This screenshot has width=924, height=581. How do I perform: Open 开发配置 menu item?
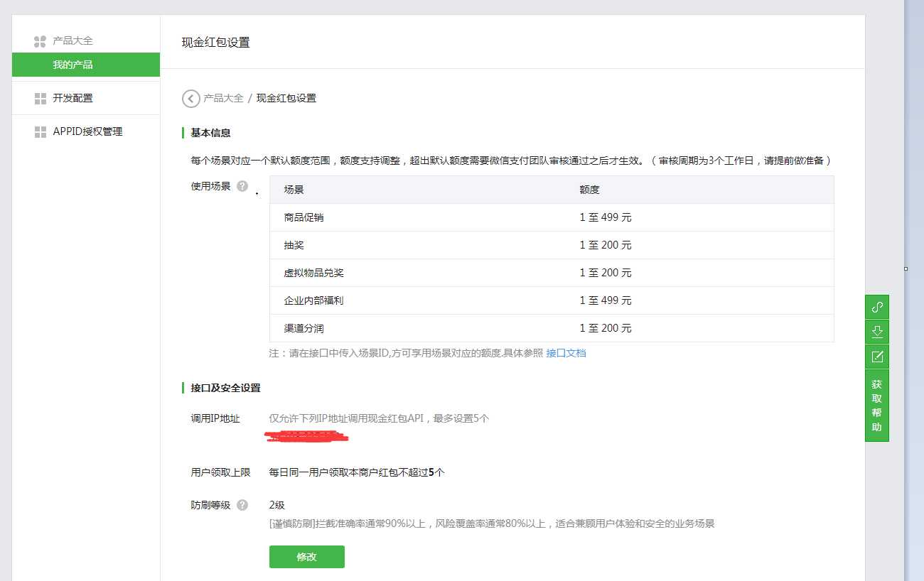point(72,98)
